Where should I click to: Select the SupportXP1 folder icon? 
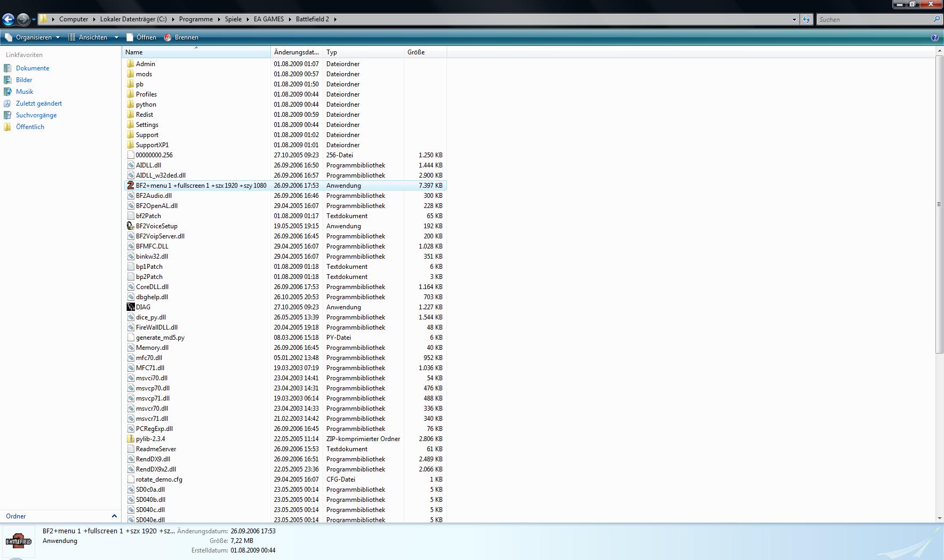coord(131,145)
